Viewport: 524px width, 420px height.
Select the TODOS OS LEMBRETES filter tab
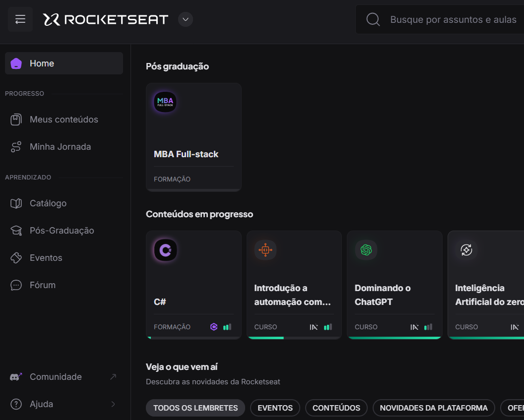(196, 408)
